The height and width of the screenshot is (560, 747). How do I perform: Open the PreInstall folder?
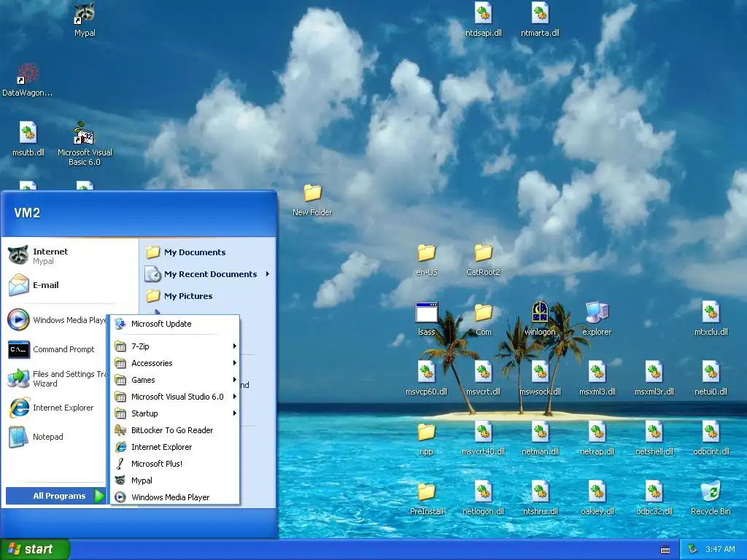tap(426, 499)
